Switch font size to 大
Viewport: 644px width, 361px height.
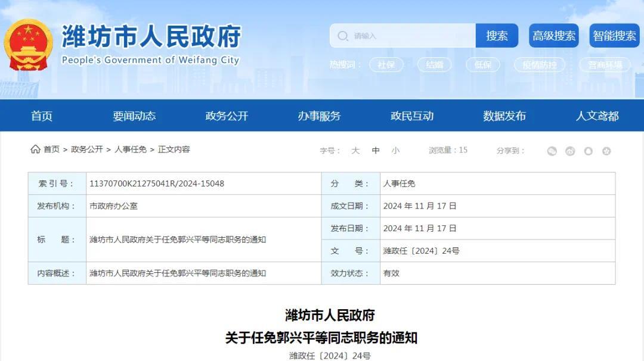tap(356, 151)
